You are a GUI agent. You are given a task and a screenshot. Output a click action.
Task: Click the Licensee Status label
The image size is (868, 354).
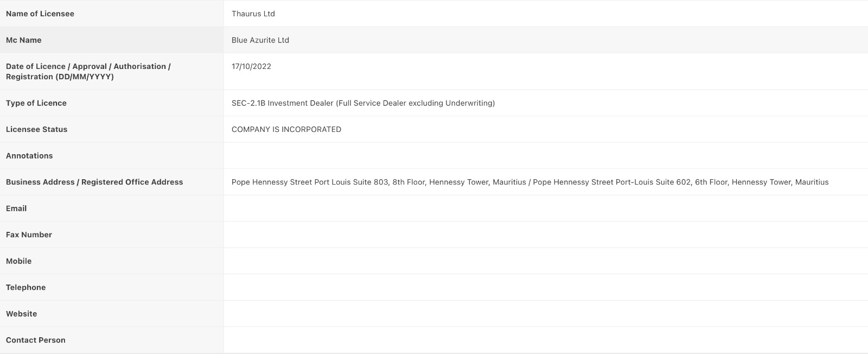pos(37,129)
